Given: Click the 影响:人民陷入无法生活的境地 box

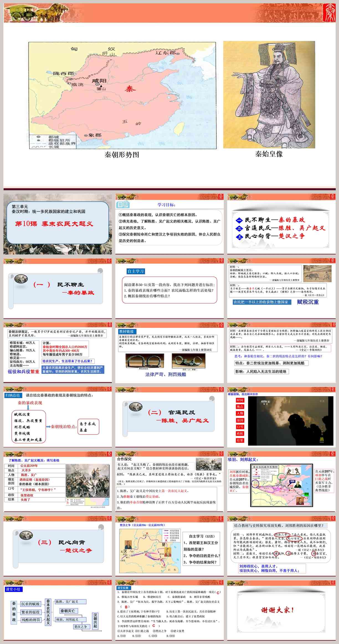Looking at the screenshot, I should (x=261, y=372).
